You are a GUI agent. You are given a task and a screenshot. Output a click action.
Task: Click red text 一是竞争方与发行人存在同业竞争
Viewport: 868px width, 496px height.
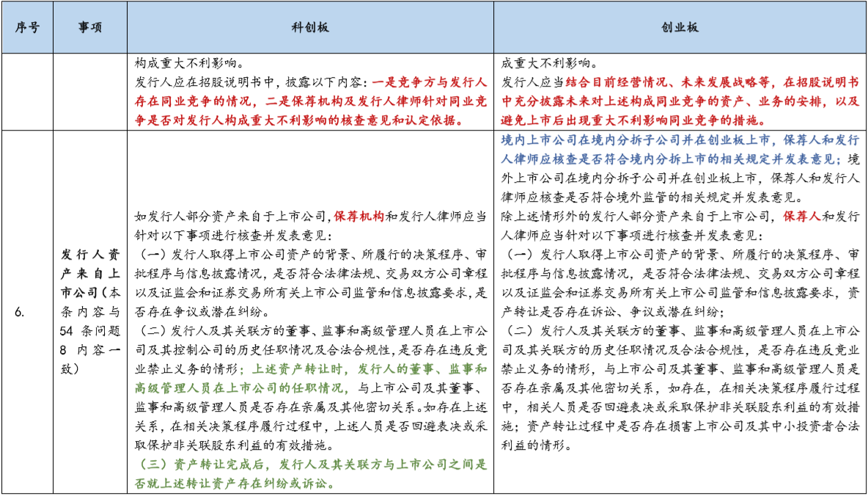[x=429, y=82]
